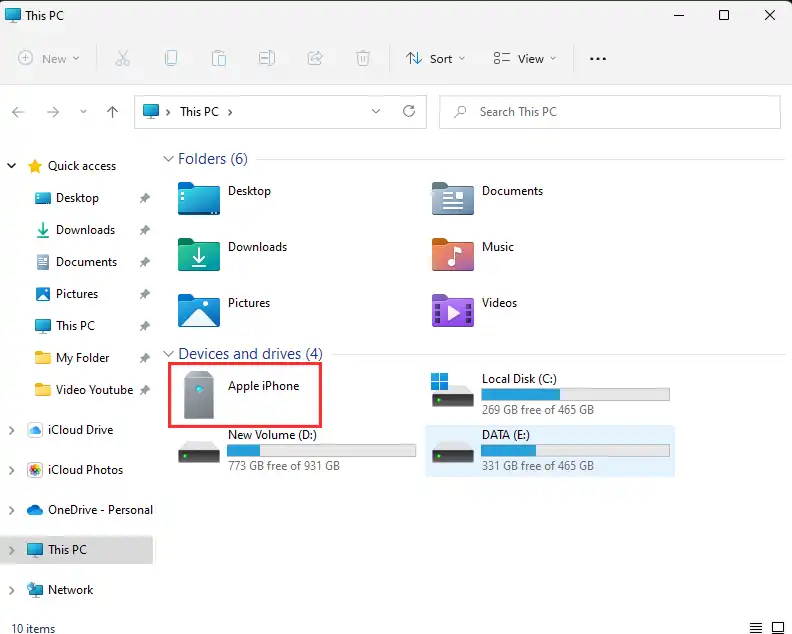Select Documents under Quick access

[86, 262]
